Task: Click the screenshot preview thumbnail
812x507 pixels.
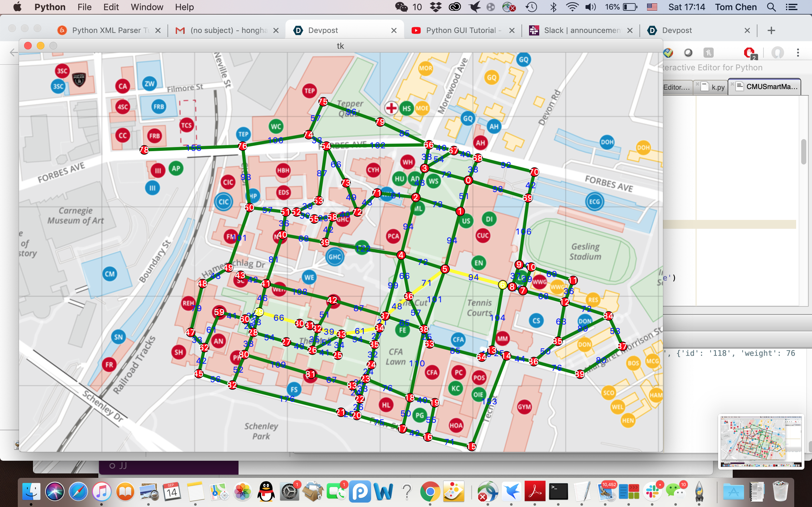Action: click(761, 441)
